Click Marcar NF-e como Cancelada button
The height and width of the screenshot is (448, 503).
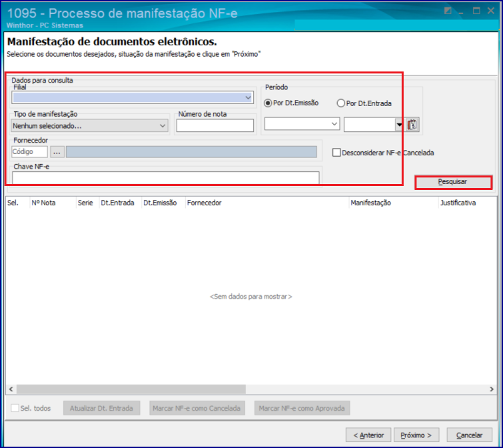point(197,408)
